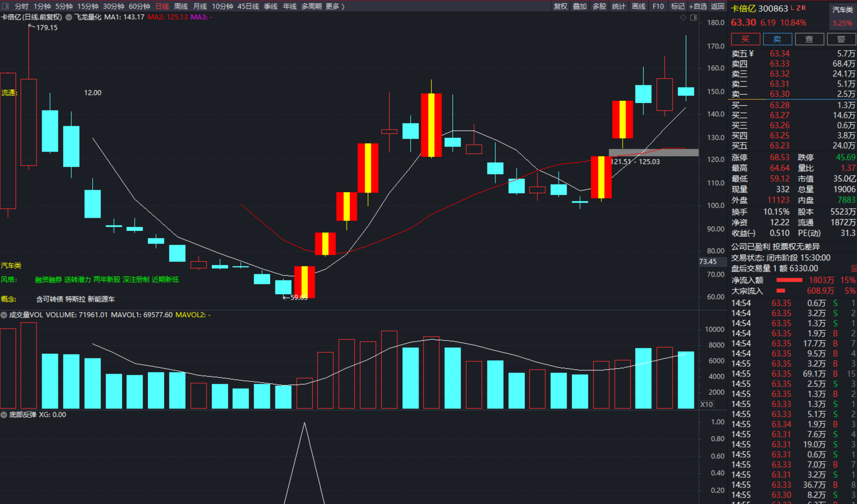Toggle the right panel layout icon
Screen dimensions: 857x504
(694, 18)
